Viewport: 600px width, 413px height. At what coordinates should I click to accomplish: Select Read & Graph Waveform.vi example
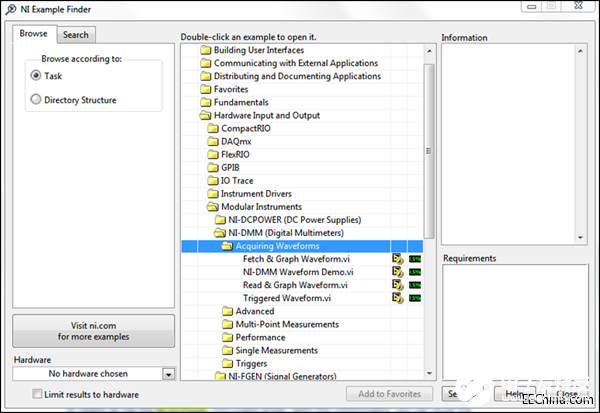tap(295, 285)
